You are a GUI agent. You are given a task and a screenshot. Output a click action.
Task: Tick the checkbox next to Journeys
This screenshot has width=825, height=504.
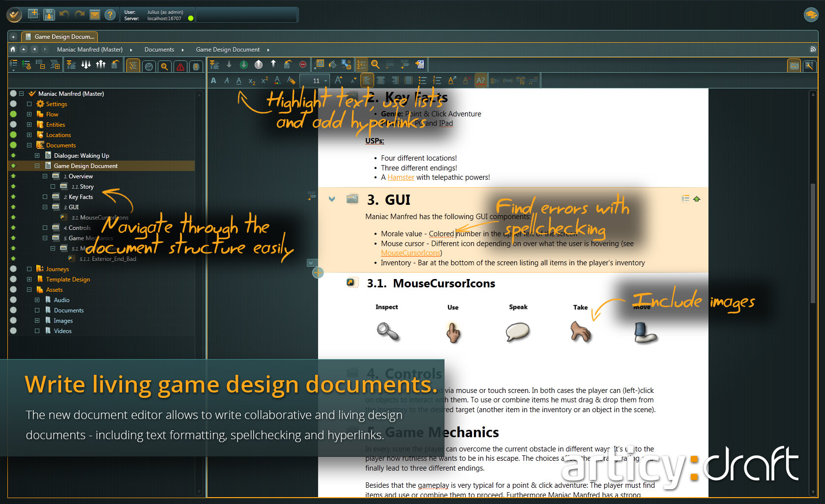[29, 269]
